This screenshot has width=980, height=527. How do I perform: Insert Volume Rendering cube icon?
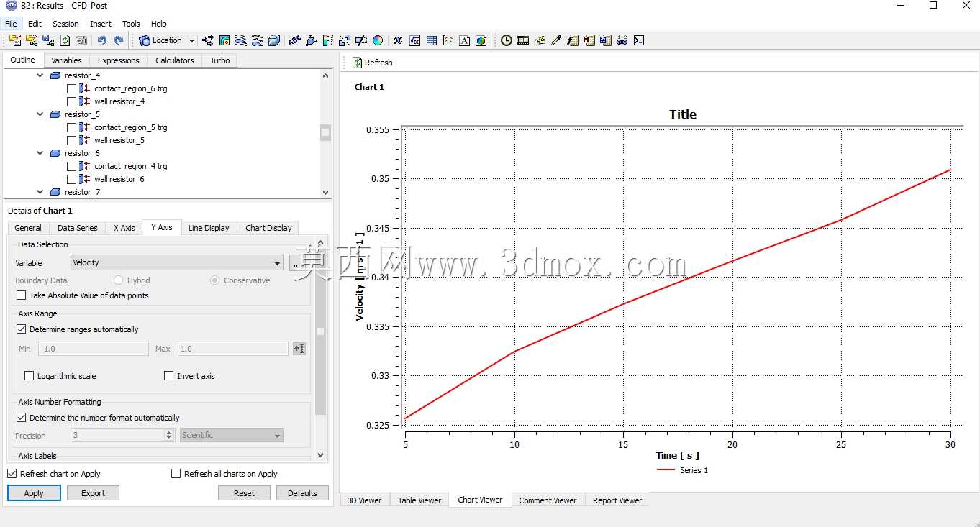pyautogui.click(x=274, y=40)
